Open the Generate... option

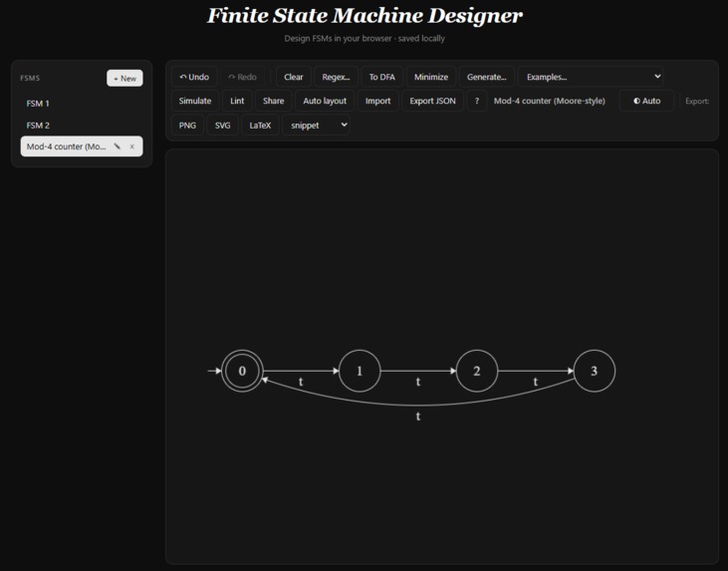[x=486, y=77]
